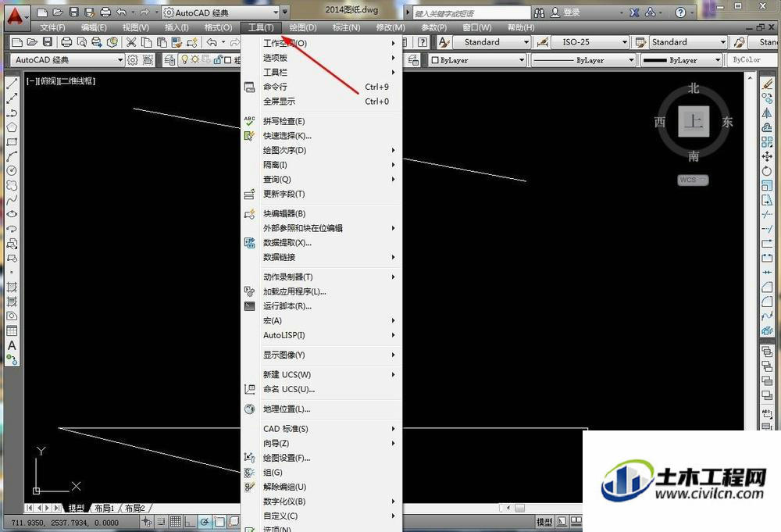Click the Offset modify tool
The image size is (781, 532).
[x=767, y=127]
